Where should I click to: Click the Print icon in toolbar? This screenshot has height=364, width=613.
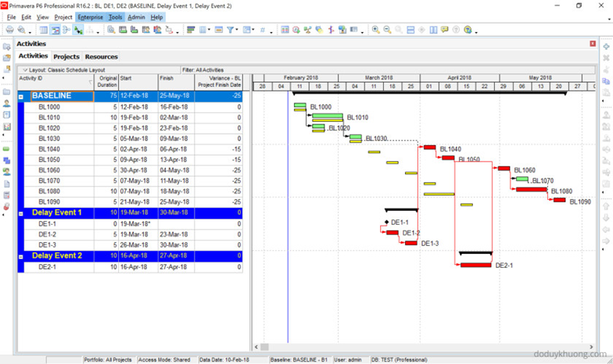click(x=9, y=30)
